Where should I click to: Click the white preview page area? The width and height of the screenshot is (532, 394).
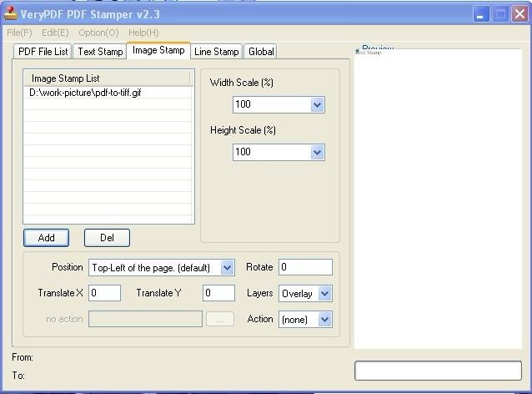438,199
